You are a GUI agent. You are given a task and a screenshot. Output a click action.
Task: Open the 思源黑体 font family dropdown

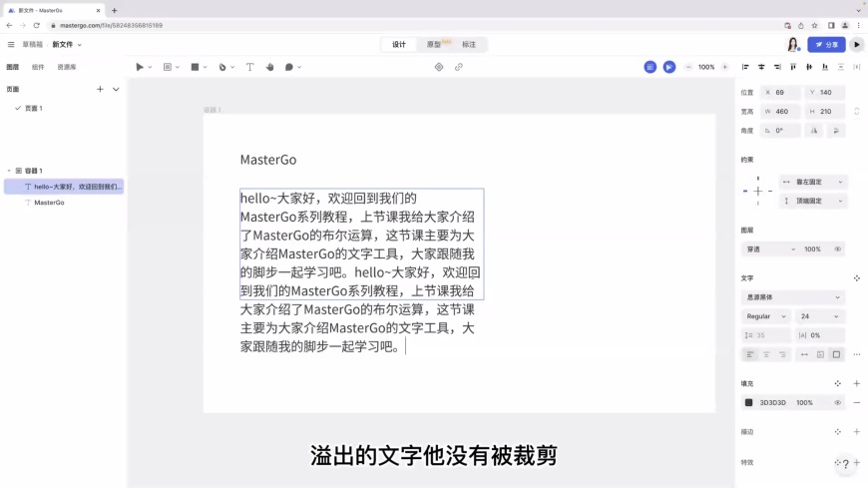tap(793, 297)
